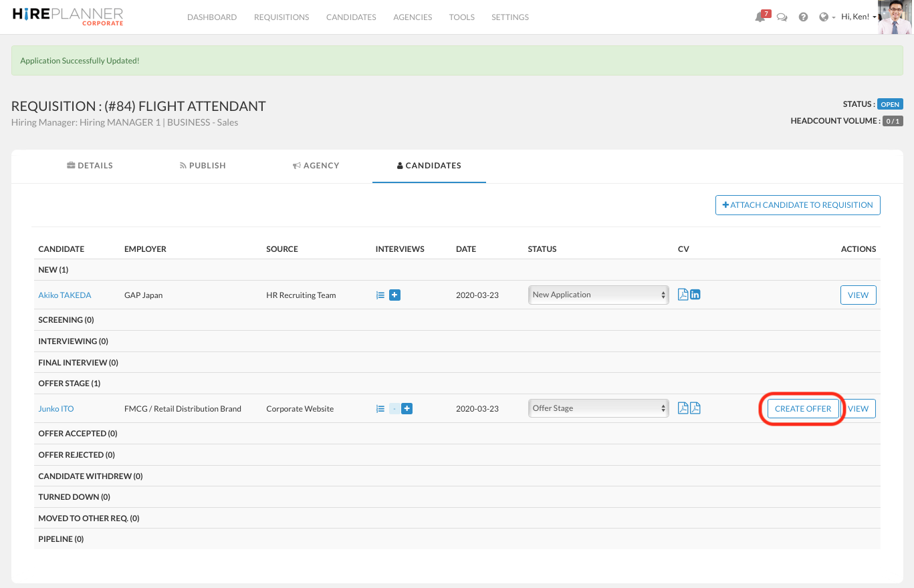Open the 'Hi, Ken!' user menu
Screen dimensions: 914x588
[x=859, y=17]
